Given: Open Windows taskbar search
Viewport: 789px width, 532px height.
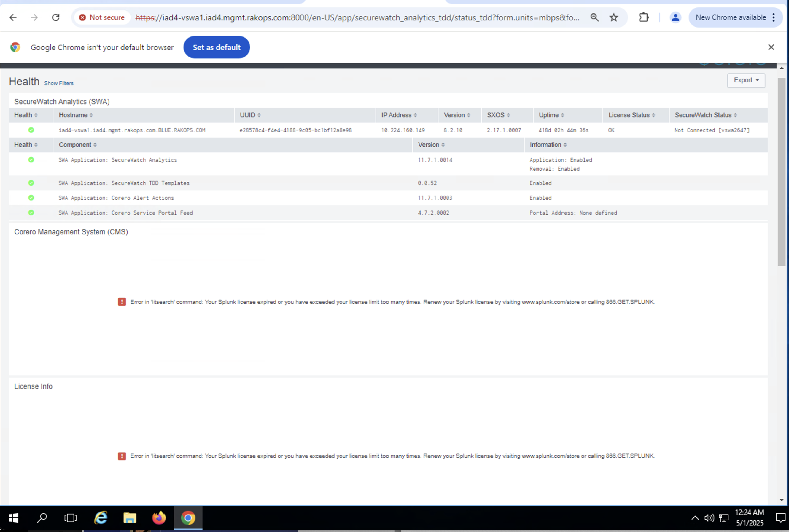Looking at the screenshot, I should 42,518.
